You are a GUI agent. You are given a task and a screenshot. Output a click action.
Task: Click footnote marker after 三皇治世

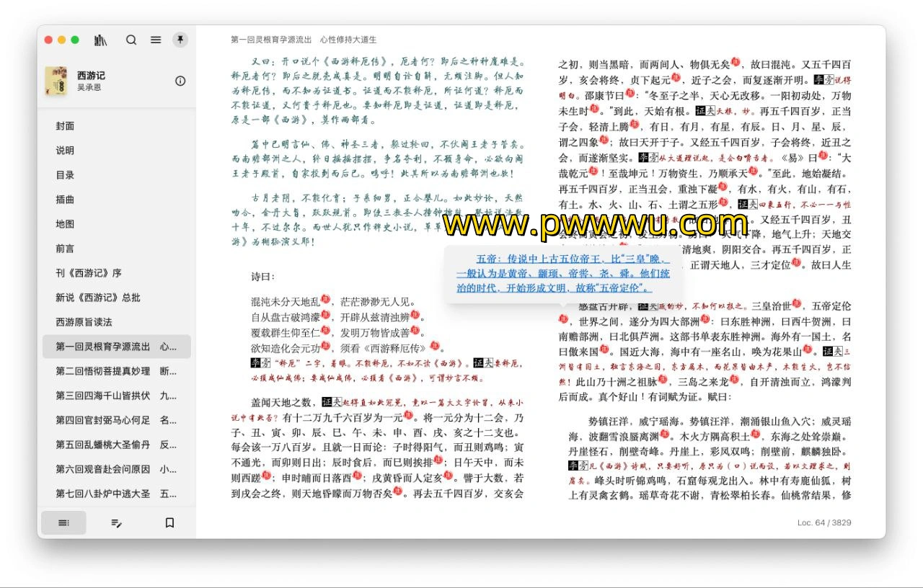pyautogui.click(x=796, y=305)
